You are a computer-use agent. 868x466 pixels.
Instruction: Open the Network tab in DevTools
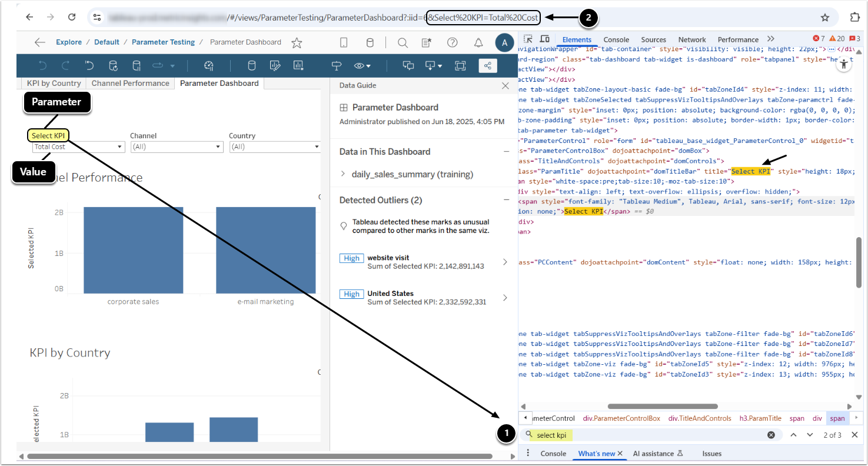point(691,39)
